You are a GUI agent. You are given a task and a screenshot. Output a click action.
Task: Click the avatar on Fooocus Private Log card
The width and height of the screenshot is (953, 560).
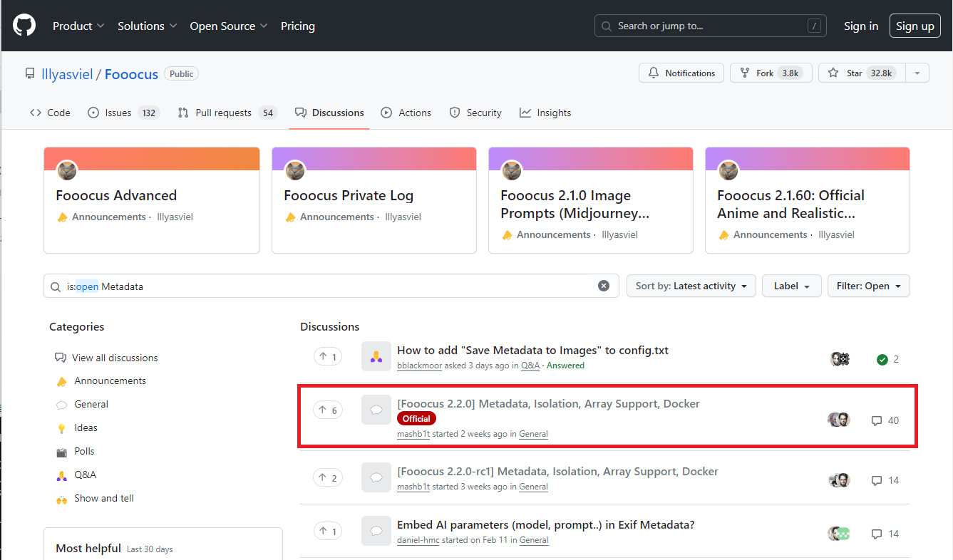[x=295, y=170]
